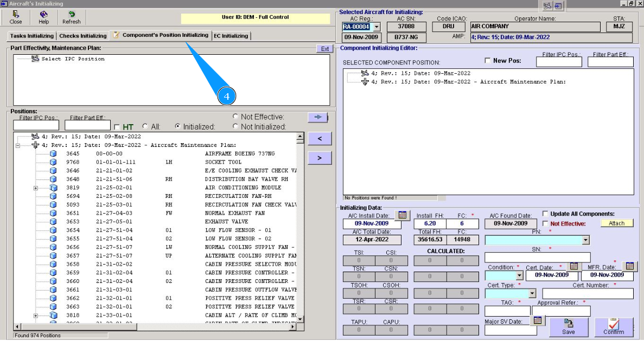Check Update All Components option
Screen dimensions: 644x341
click(x=545, y=214)
